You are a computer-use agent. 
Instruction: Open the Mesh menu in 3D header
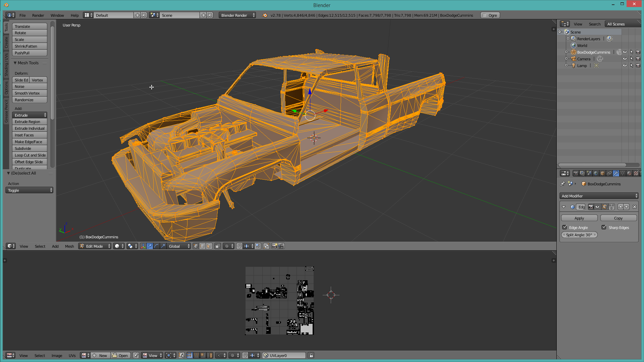(69, 246)
